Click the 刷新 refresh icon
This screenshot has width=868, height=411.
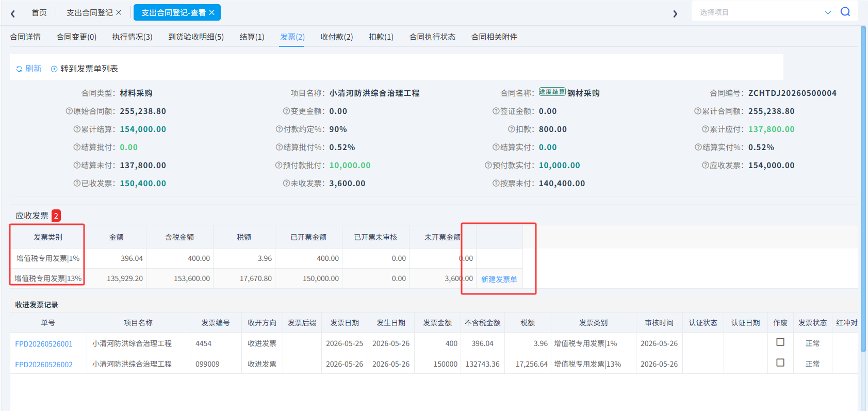click(x=19, y=69)
